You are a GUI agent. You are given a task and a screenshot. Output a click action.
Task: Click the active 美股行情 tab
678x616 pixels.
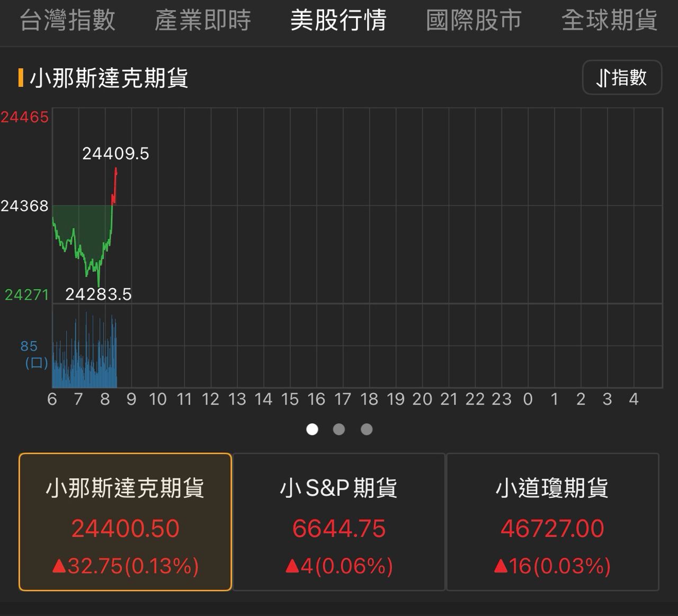pos(338,21)
